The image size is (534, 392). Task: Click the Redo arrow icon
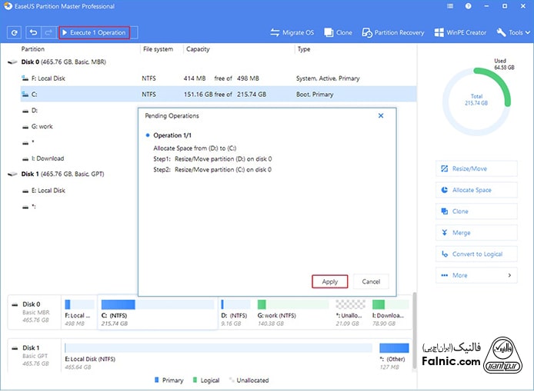pyautogui.click(x=48, y=33)
